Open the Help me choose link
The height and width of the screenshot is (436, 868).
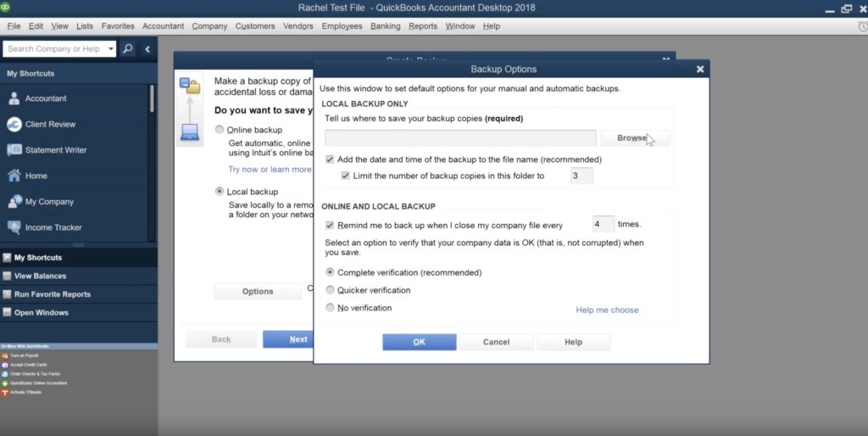[607, 310]
